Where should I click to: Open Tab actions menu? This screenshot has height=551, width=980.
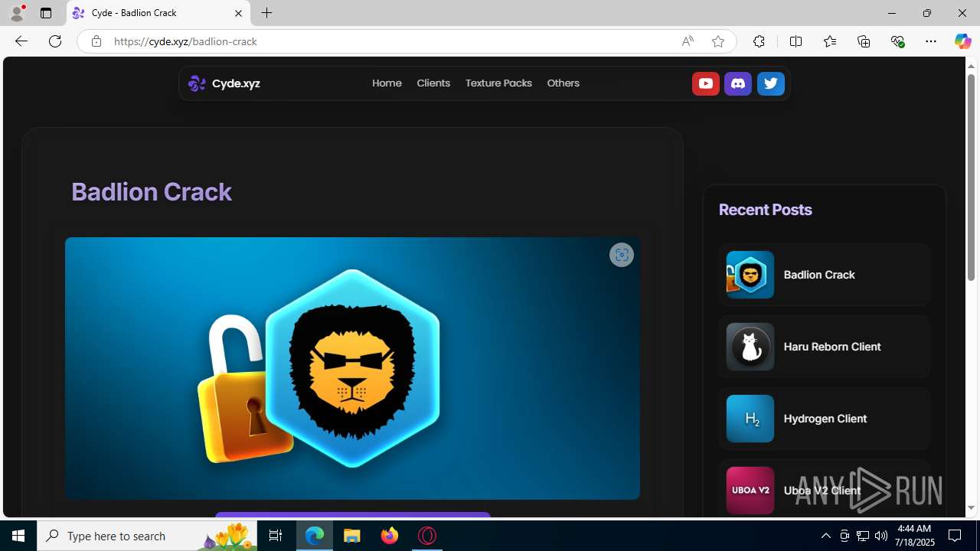46,13
